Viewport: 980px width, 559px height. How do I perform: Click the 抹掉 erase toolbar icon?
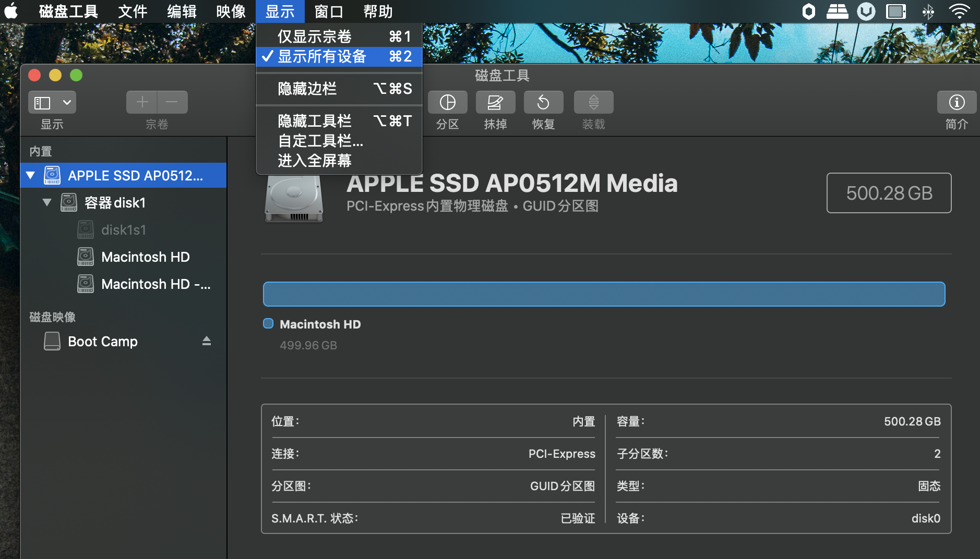[x=495, y=102]
